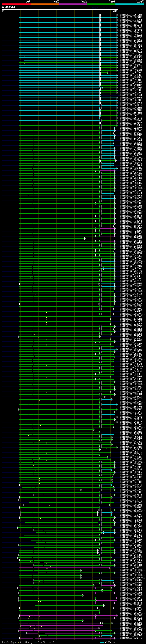Screen dimensions: 146x644
Task: Click the =100char scale legend at the bottom
Action: tap(108, 642)
